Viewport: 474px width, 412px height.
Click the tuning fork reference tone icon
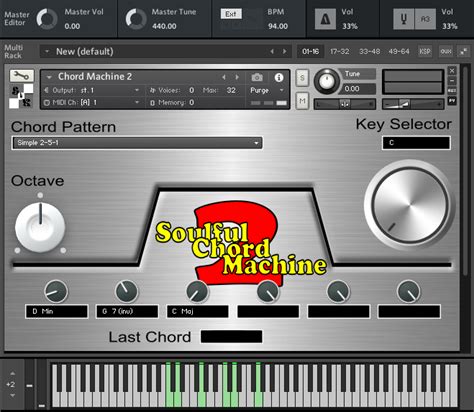pyautogui.click(x=403, y=19)
